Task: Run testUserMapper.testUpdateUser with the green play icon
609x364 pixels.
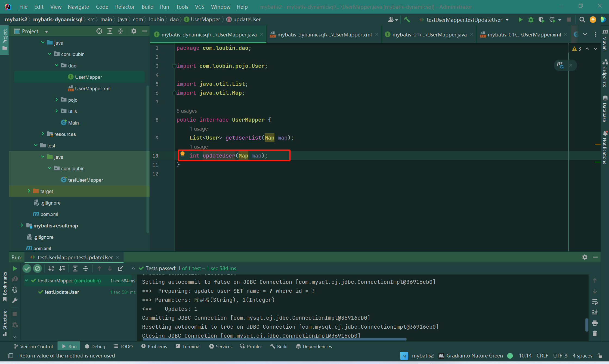Action: (x=520, y=20)
